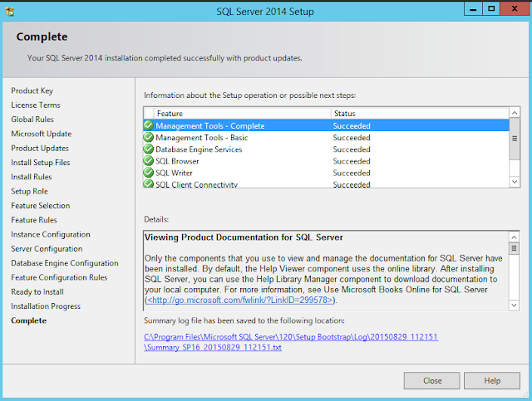Click the SQL Server Setup title bar icon

coord(10,12)
